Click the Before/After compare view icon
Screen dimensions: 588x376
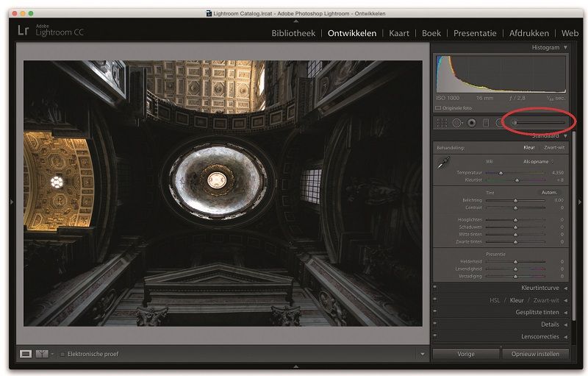[43, 354]
